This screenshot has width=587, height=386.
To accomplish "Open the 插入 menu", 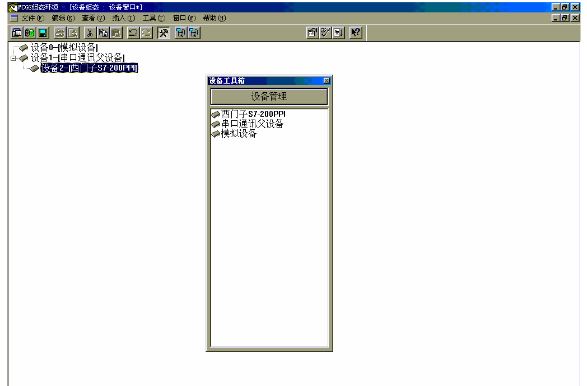I will click(x=124, y=18).
